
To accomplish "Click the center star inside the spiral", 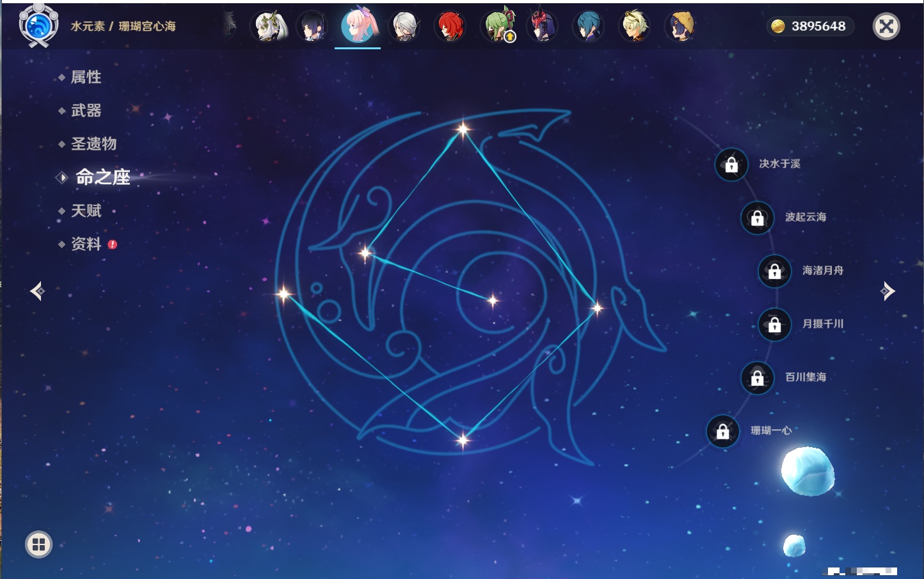I will (x=493, y=300).
